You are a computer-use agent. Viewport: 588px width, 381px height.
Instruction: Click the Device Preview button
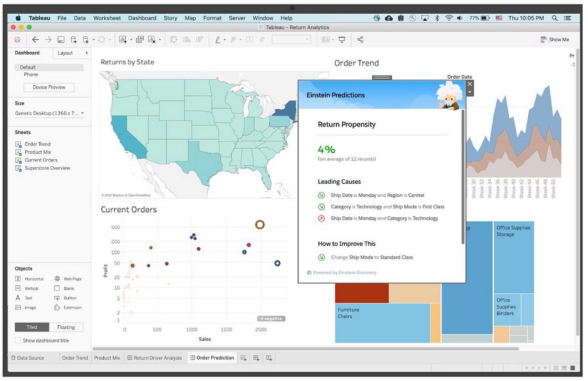[x=49, y=87]
